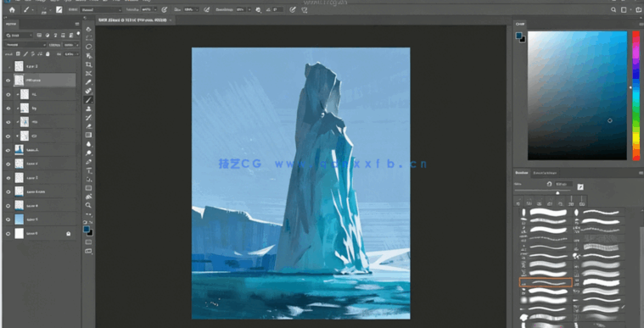Open the Brushes panel flyout menu
This screenshot has width=644, height=328.
click(x=641, y=173)
